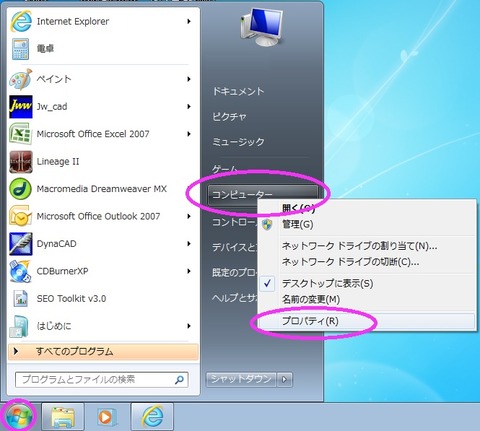The image size is (480, 431).
Task: Expand Internet Explorer jump list arrow
Action: click(189, 21)
